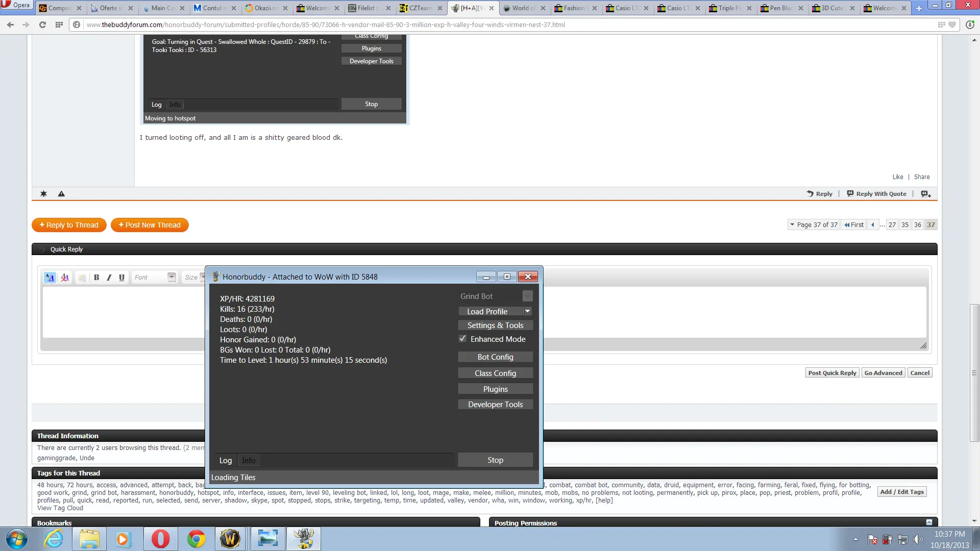
Task: Click Reply to Thread button
Action: tap(69, 225)
